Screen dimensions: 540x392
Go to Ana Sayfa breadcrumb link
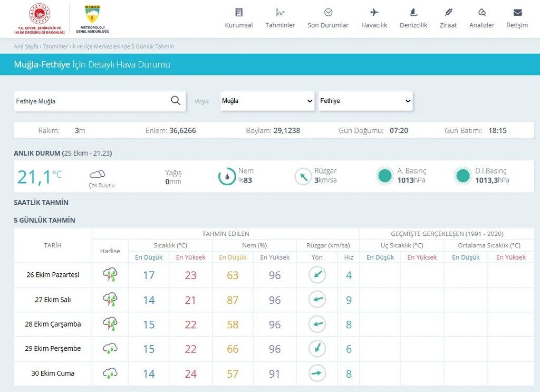point(26,46)
